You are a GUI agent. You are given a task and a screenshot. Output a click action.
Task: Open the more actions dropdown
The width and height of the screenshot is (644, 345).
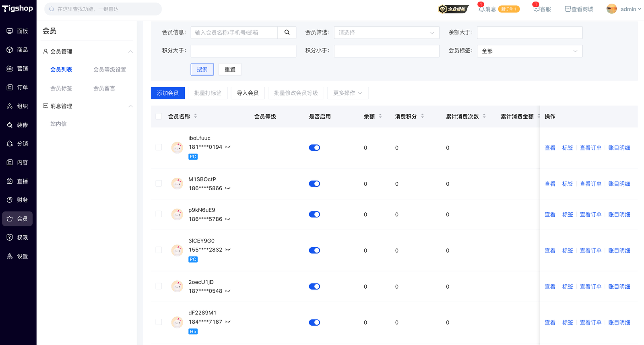point(347,93)
